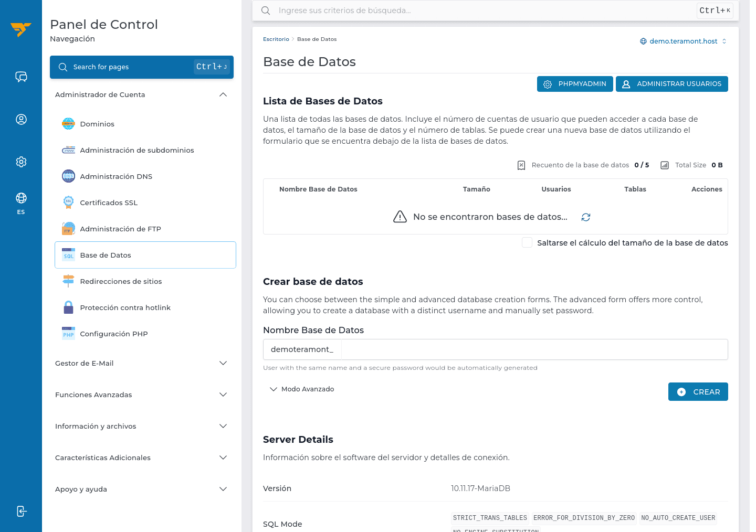Expand the Características Adicionales section
Viewport: 756px width, 532px height.
142,457
